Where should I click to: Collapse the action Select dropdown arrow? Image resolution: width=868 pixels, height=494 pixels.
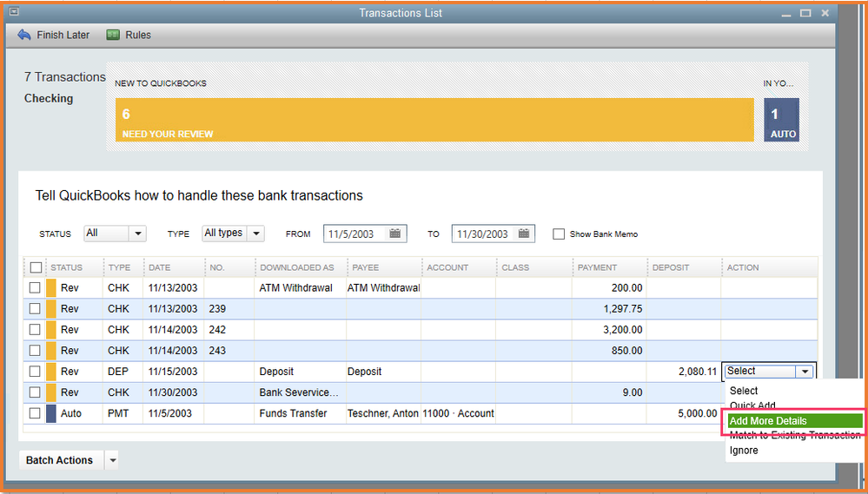[x=805, y=372]
